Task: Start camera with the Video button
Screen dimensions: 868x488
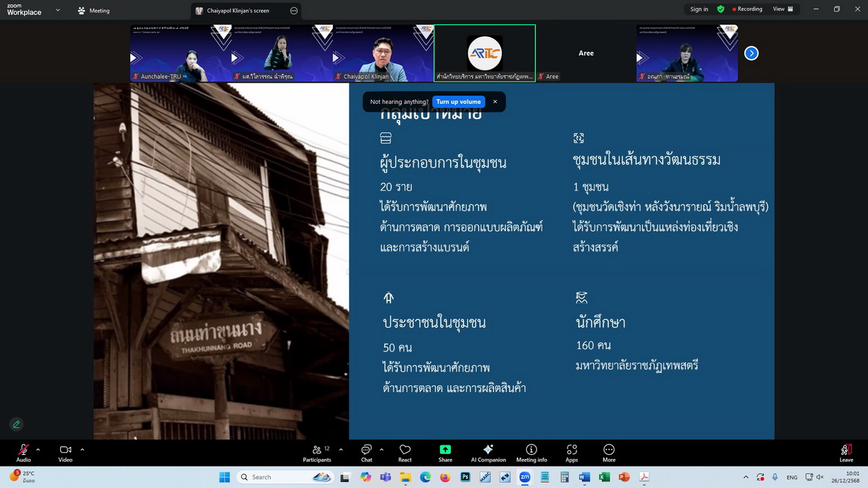Action: pyautogui.click(x=65, y=453)
